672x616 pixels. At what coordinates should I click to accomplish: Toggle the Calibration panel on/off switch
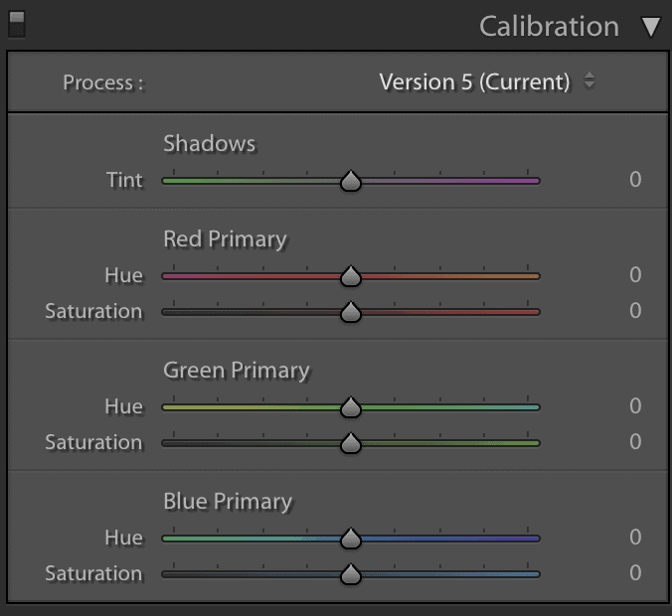coord(17,25)
